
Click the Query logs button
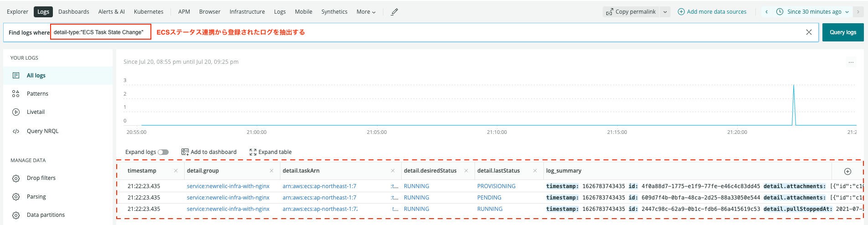point(843,32)
